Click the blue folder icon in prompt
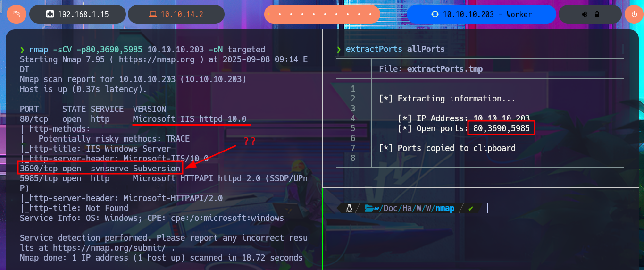 [x=369, y=208]
